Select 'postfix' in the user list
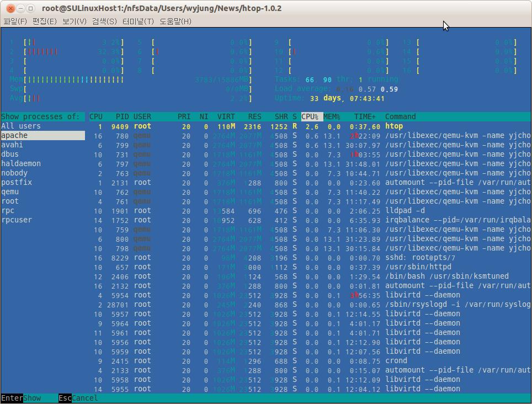 (42, 183)
